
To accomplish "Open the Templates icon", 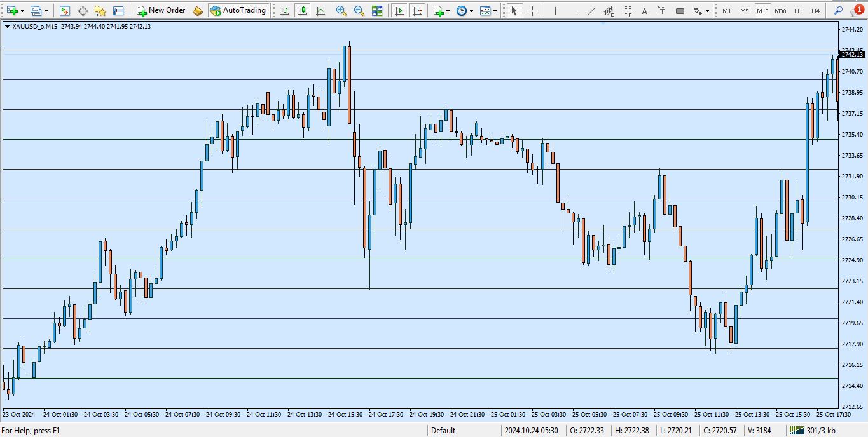I will tap(485, 11).
